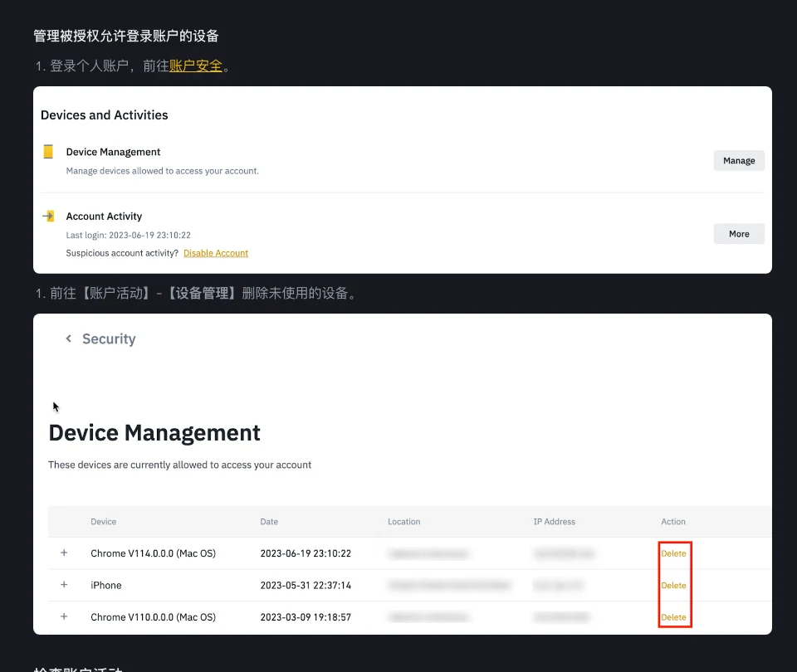This screenshot has height=672, width=797.
Task: Click the date 2023-06-19 23:10:22 in table
Action: pyautogui.click(x=306, y=553)
